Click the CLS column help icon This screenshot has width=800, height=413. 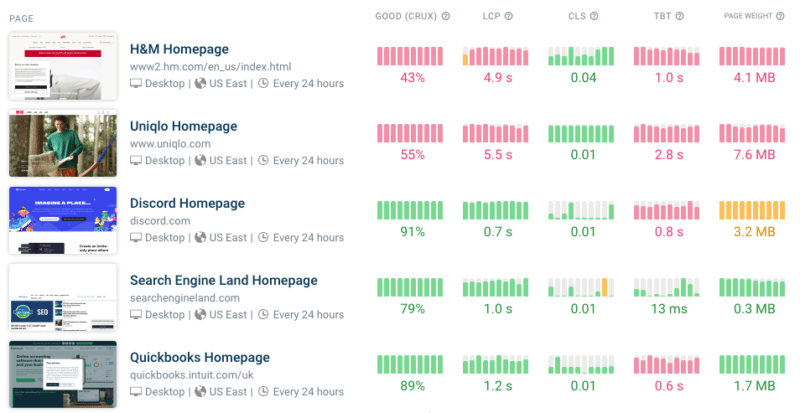tap(595, 16)
